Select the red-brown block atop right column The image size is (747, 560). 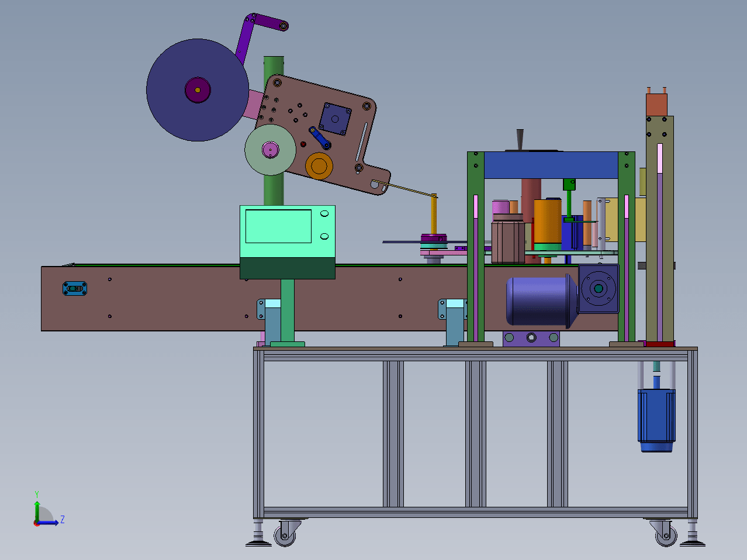656,105
